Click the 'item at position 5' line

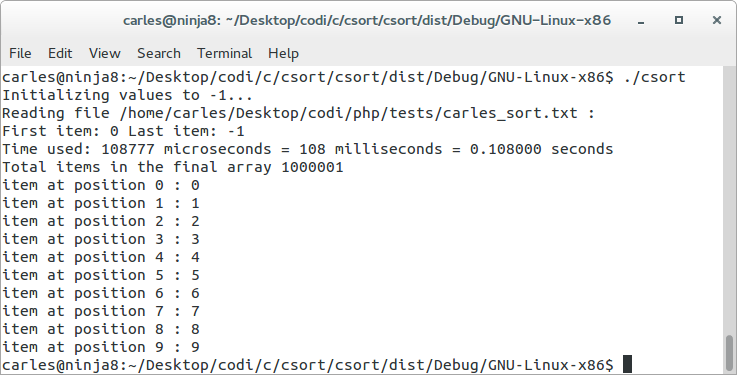click(101, 275)
